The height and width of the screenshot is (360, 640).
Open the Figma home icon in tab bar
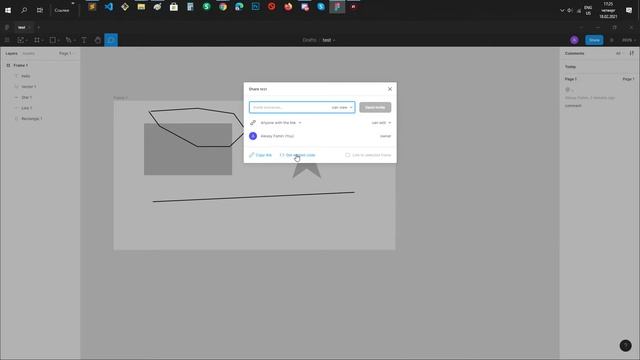click(x=7, y=27)
